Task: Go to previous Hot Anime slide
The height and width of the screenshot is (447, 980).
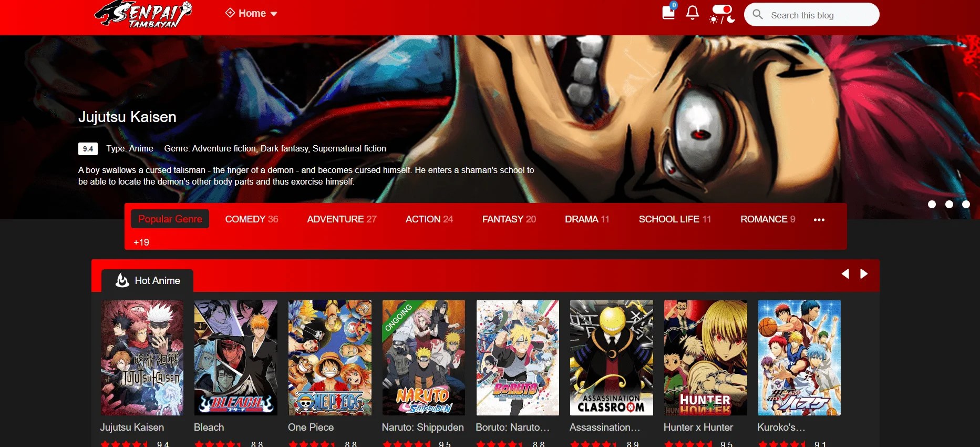Action: point(845,273)
